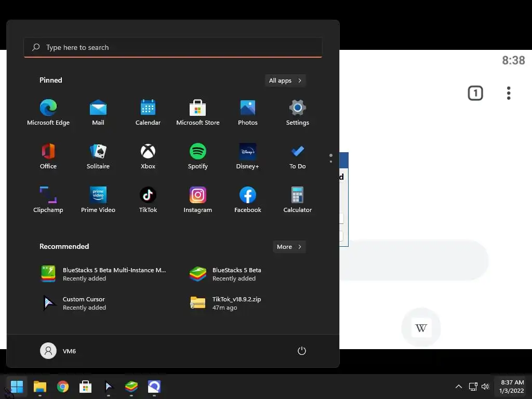Open recommended BlueStacks 5 Beta
This screenshot has height=399, width=532.
pos(225,274)
